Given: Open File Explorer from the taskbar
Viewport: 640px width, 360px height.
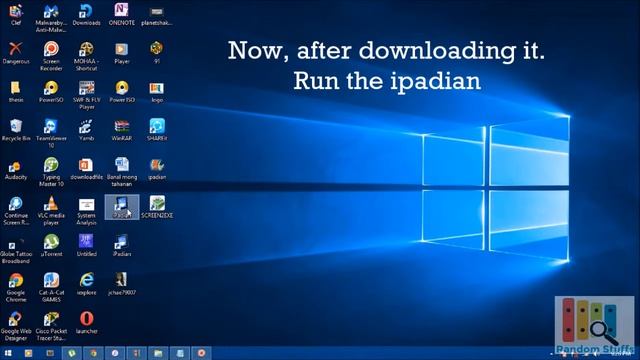Looking at the screenshot, I should (x=158, y=353).
